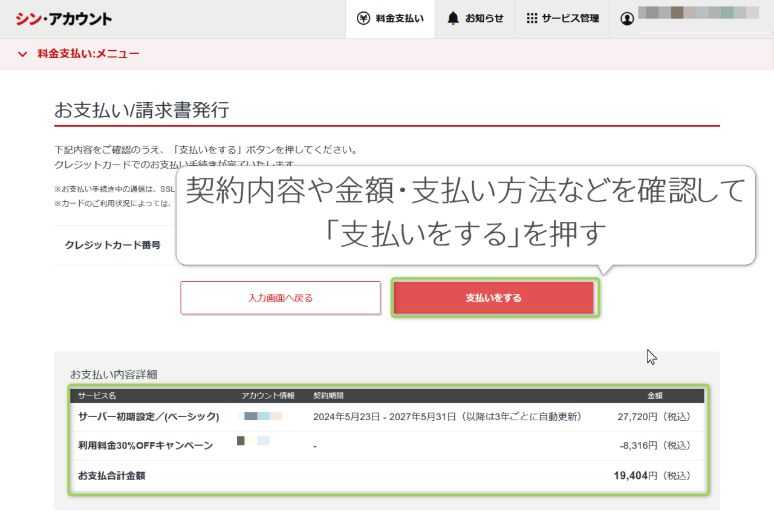Click the 契約期間 column header
The image size is (774, 532).
coord(328,396)
